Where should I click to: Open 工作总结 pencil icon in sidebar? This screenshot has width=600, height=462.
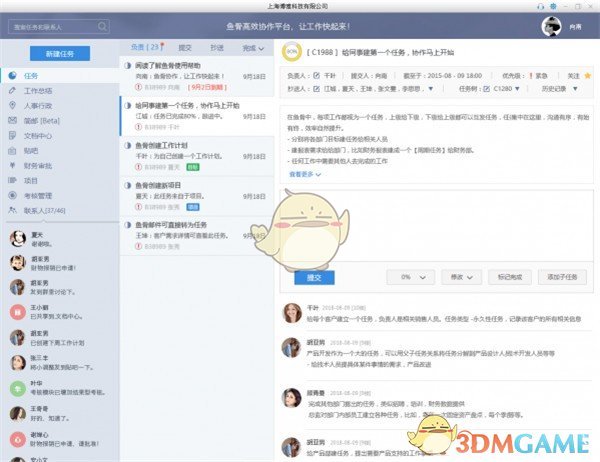tap(12, 91)
